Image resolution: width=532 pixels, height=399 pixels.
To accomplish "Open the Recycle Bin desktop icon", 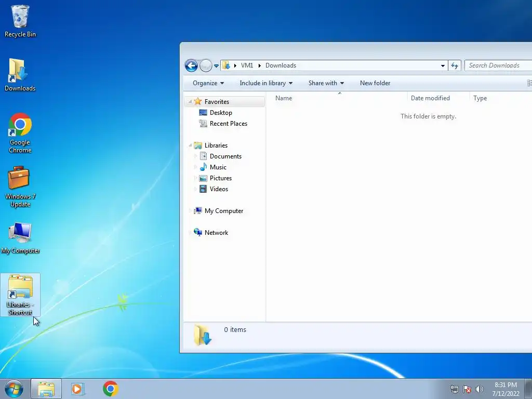I will tap(20, 21).
